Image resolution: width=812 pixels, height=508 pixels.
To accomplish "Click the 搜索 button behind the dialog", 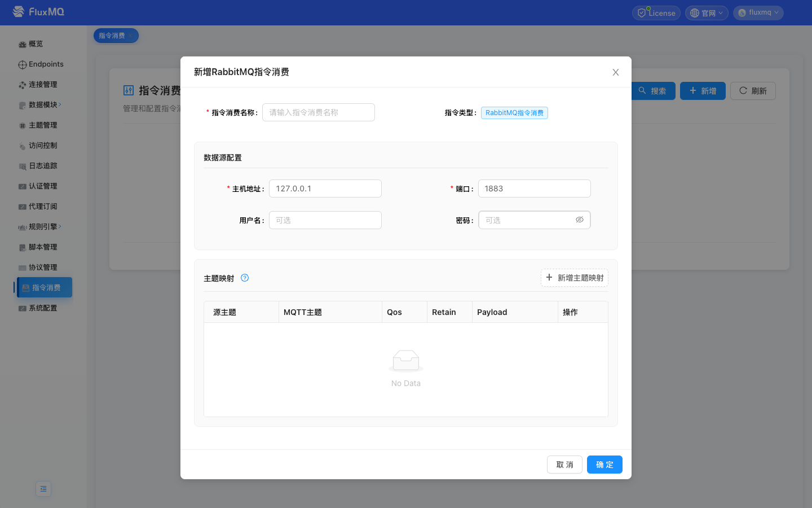I will 653,91.
